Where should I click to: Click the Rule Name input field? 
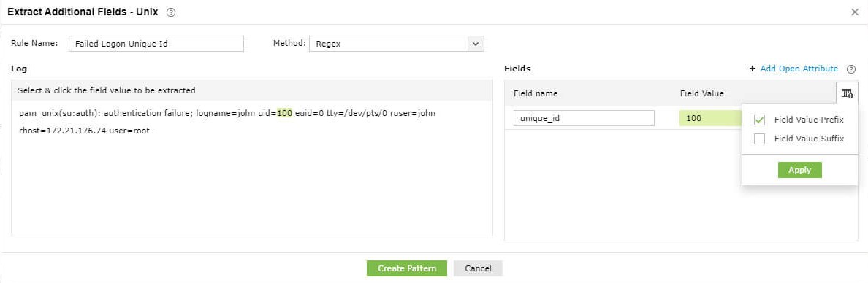click(156, 44)
